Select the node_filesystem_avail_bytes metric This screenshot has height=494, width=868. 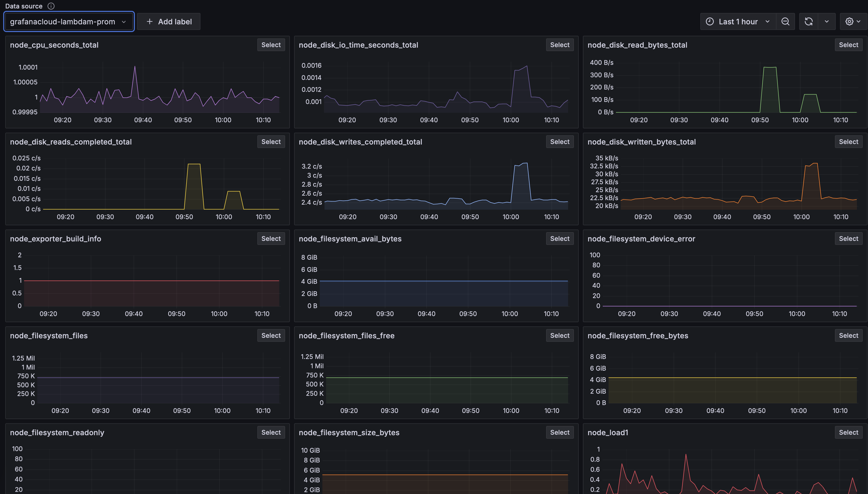pyautogui.click(x=560, y=239)
